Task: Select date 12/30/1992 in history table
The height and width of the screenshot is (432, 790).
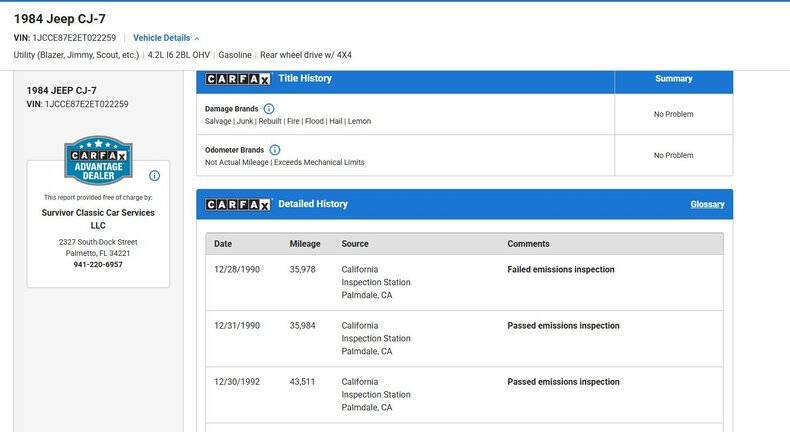Action: [x=237, y=382]
